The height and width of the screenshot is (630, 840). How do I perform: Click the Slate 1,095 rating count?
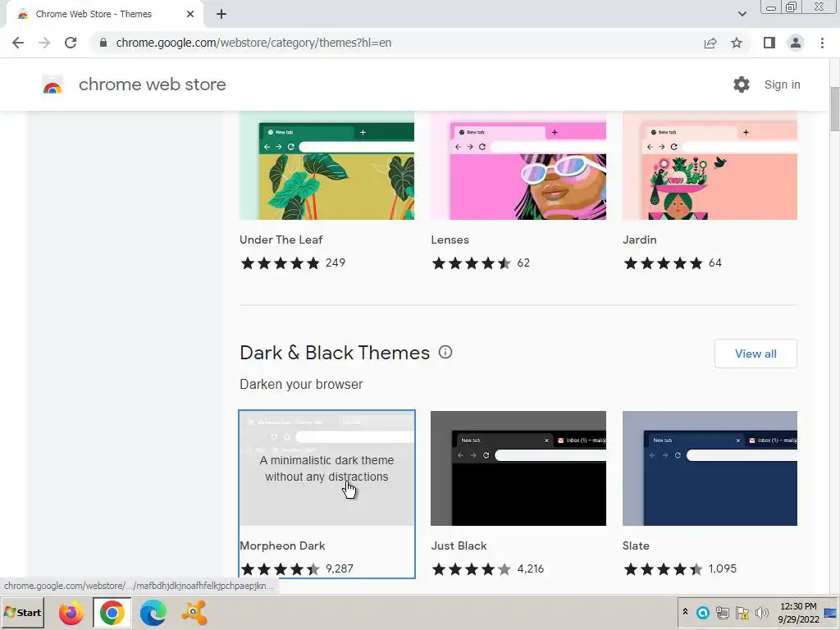click(723, 569)
